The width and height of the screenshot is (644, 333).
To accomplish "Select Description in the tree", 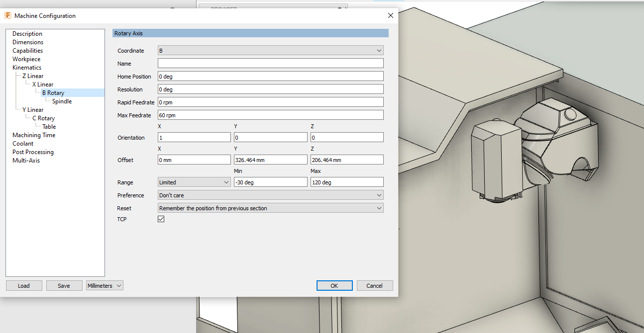I will [27, 34].
